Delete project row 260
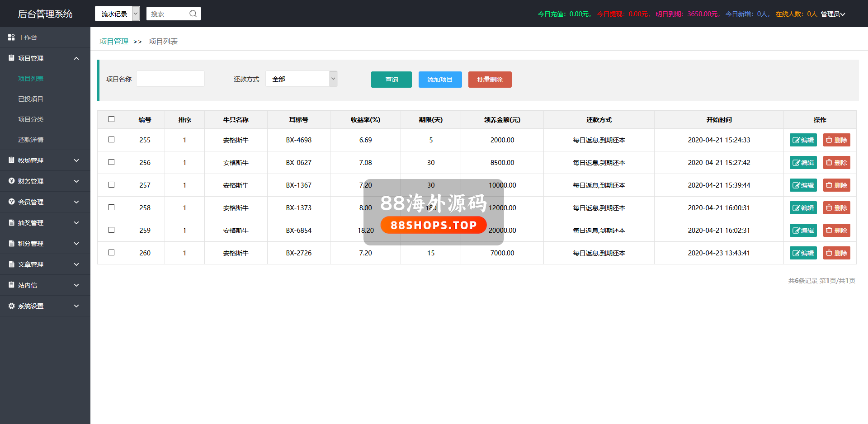This screenshot has height=424, width=868. click(x=836, y=253)
